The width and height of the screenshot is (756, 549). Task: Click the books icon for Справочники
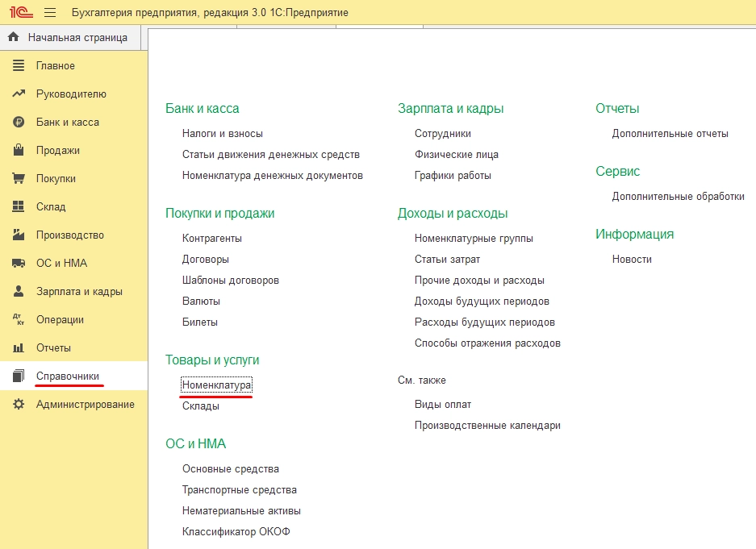[19, 376]
